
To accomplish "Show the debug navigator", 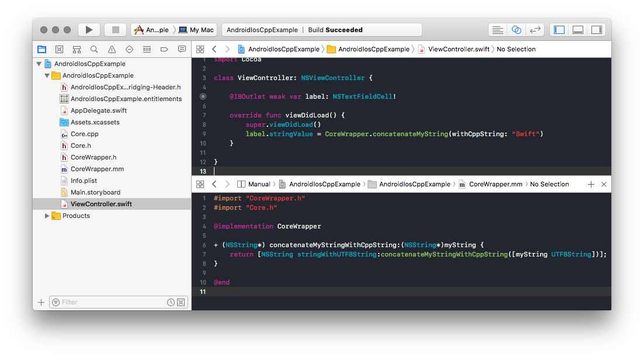I will tap(147, 49).
